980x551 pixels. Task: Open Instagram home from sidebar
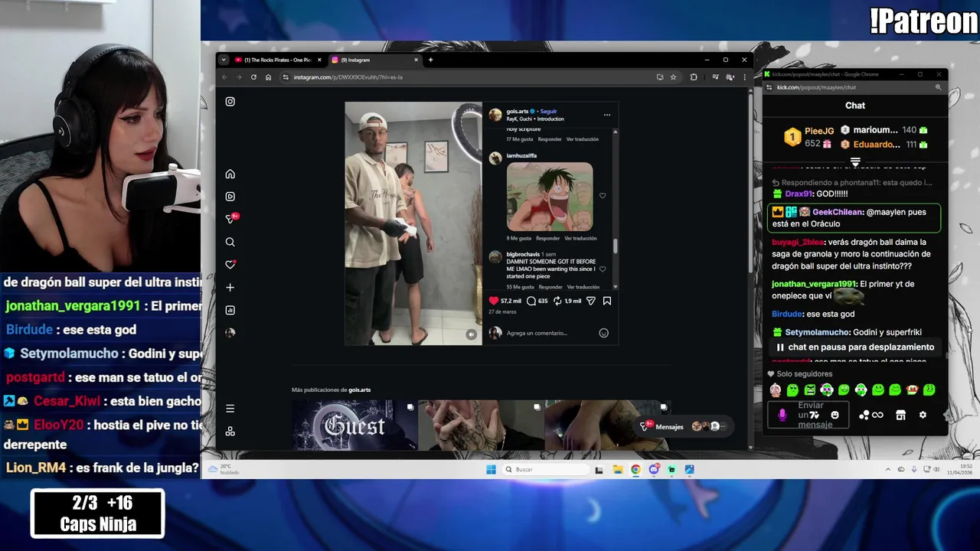(230, 174)
